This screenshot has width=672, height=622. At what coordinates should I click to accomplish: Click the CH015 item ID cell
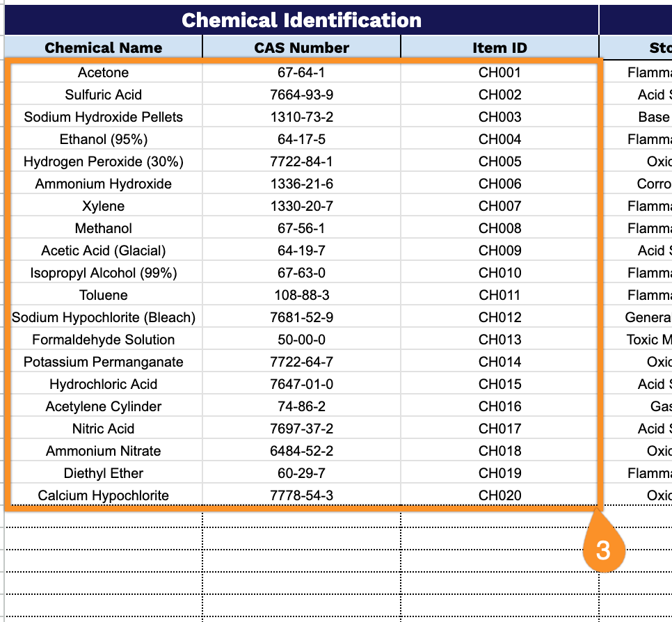(x=499, y=384)
